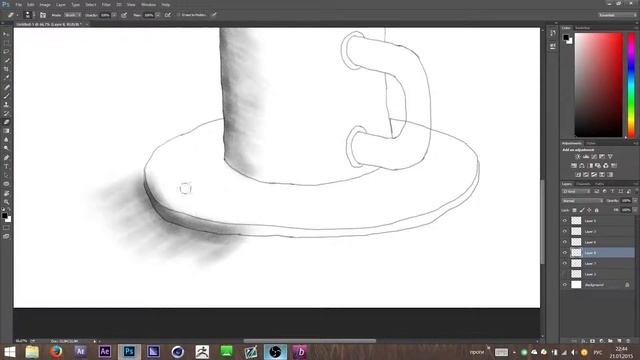
Task: Add a Hue/Saturation adjustment
Action: point(574,166)
